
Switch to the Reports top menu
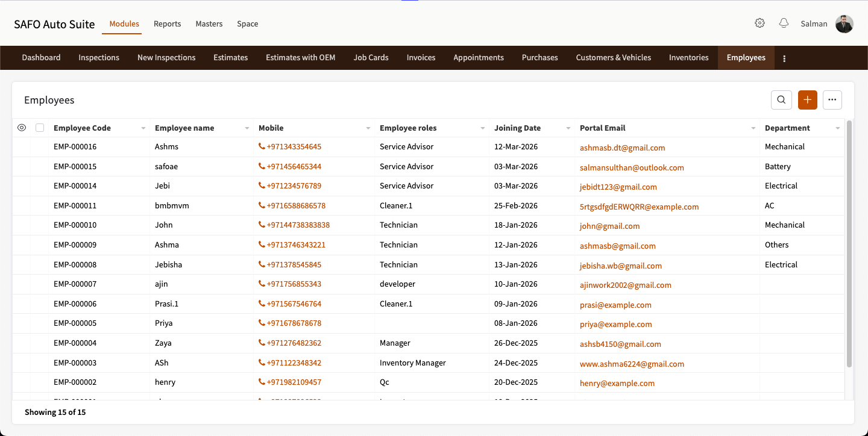click(167, 24)
